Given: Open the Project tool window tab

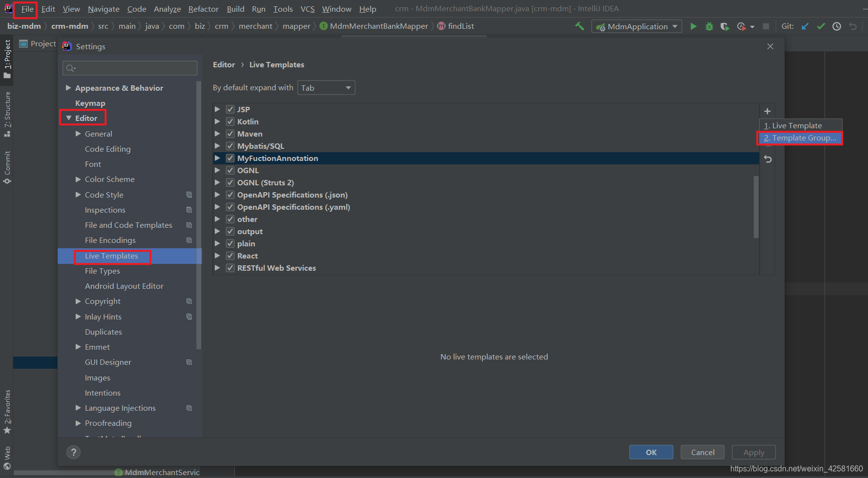Looking at the screenshot, I should coord(7,59).
